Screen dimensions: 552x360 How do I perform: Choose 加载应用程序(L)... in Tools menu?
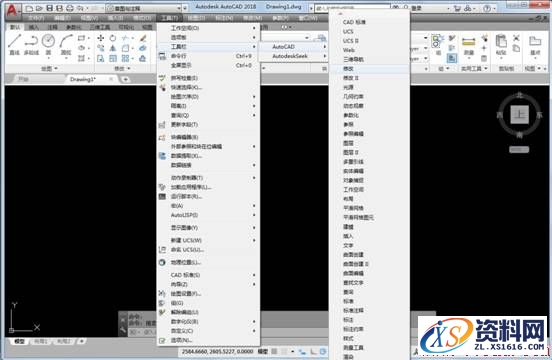(208, 187)
